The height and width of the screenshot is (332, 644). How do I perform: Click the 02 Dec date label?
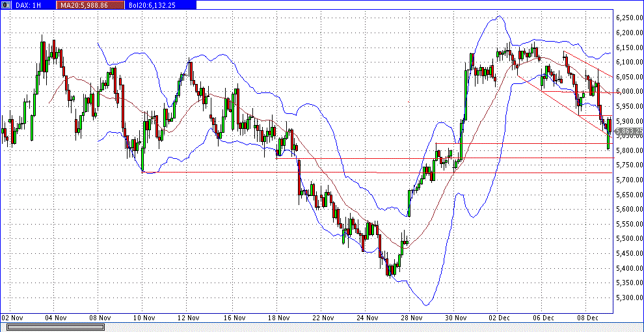tap(500, 318)
